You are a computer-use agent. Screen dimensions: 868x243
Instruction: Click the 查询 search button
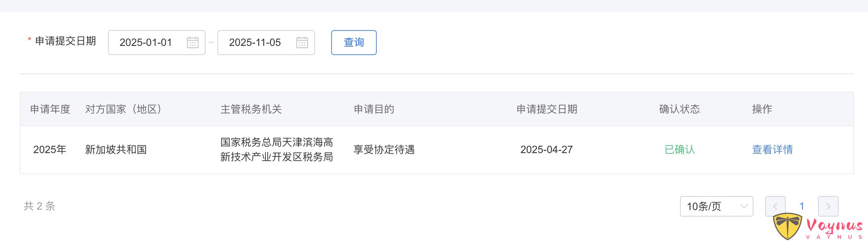(x=353, y=43)
